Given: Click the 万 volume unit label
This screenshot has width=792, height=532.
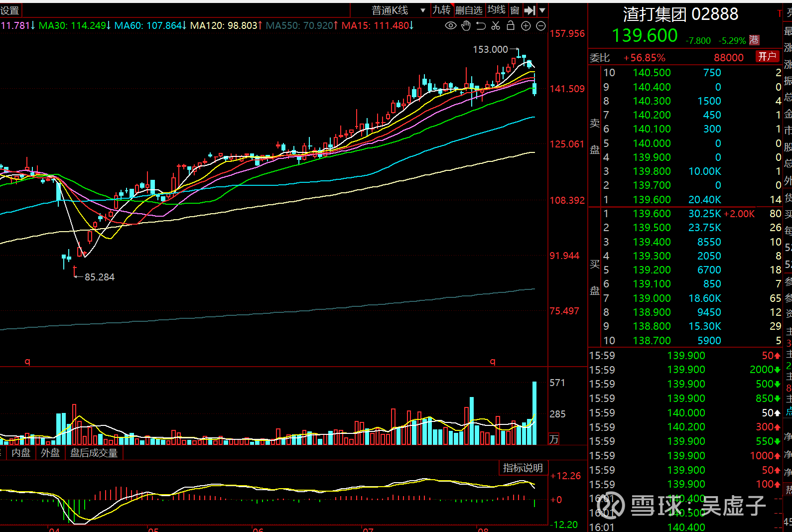Looking at the screenshot, I should point(554,439).
